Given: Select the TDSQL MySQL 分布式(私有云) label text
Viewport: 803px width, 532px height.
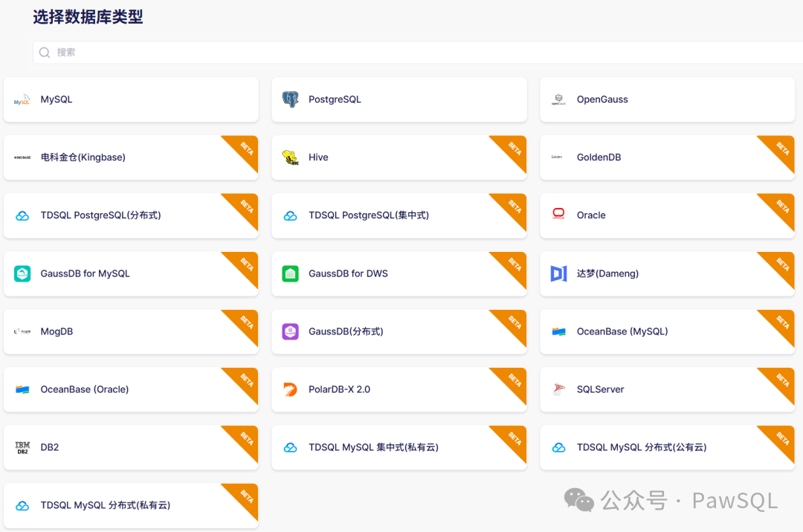Looking at the screenshot, I should pyautogui.click(x=106, y=505).
